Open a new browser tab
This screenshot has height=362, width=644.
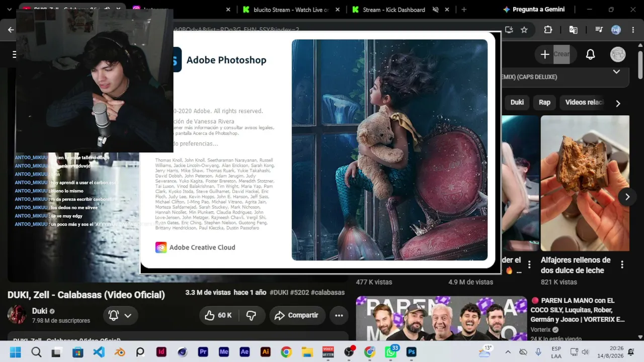click(x=464, y=10)
